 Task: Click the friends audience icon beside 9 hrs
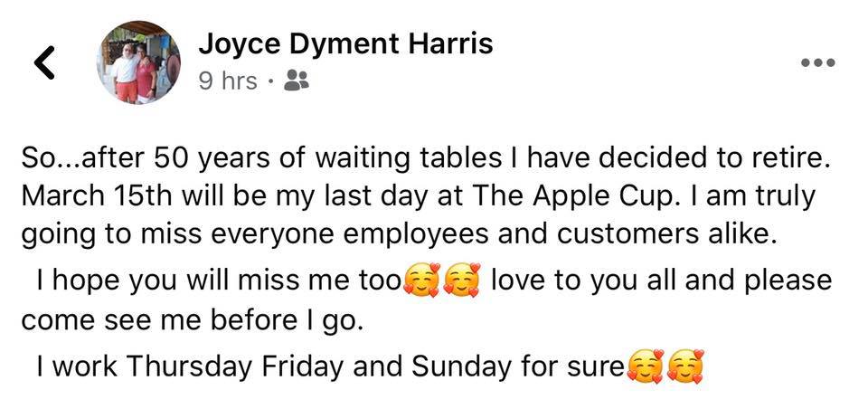(x=297, y=81)
